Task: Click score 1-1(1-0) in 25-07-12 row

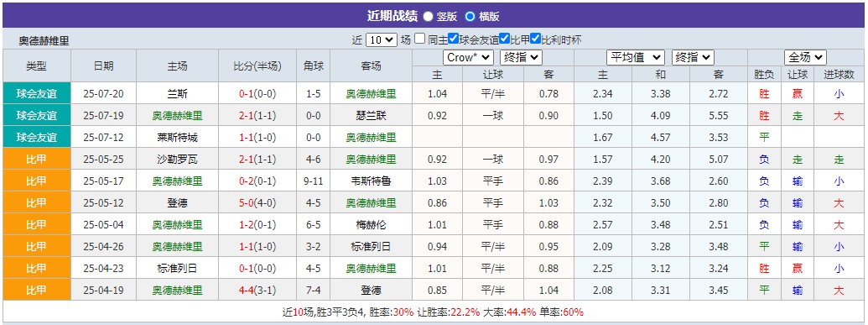Action: tap(257, 137)
